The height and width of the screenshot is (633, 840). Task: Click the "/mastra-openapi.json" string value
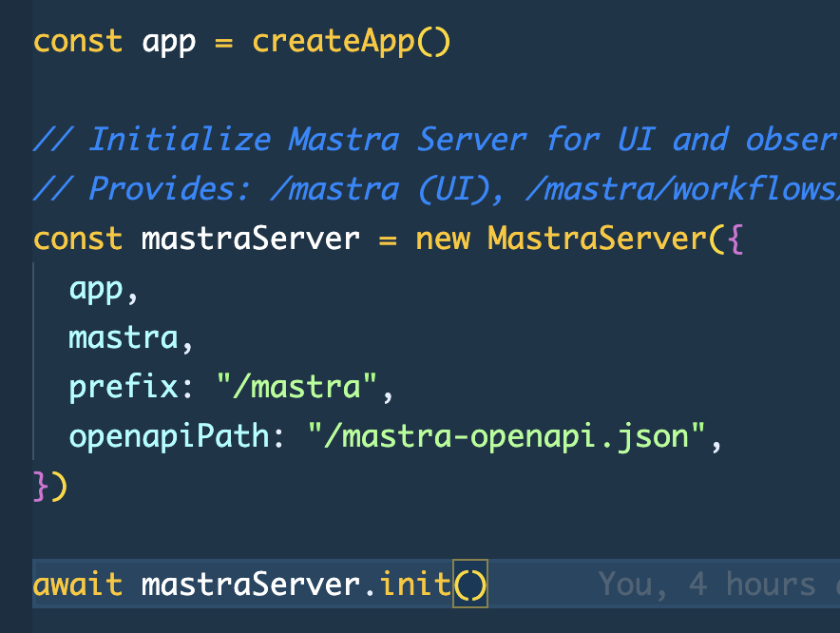[506, 435]
